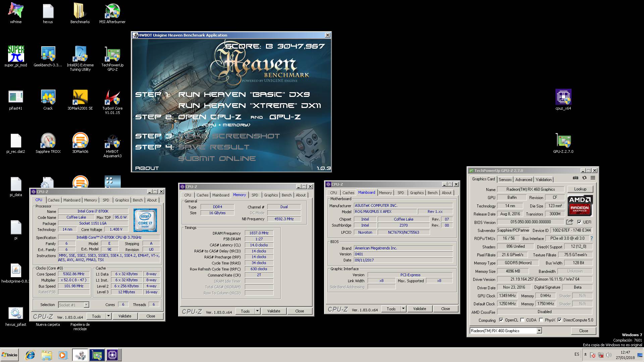The image size is (644, 362).
Task: Switch to the Advanced tab in GPU-Z
Action: [x=524, y=179]
